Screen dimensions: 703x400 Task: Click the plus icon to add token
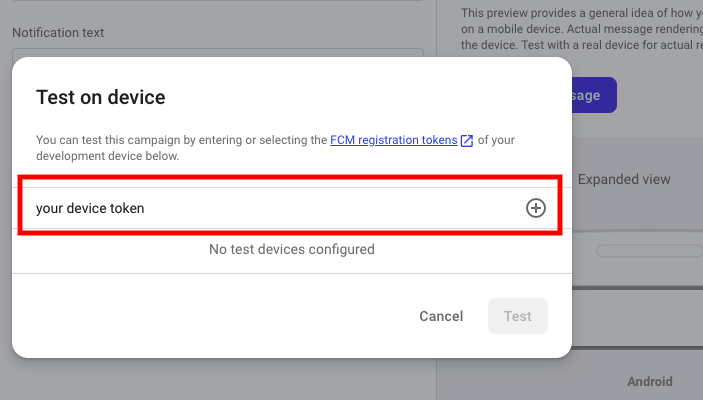(x=536, y=208)
